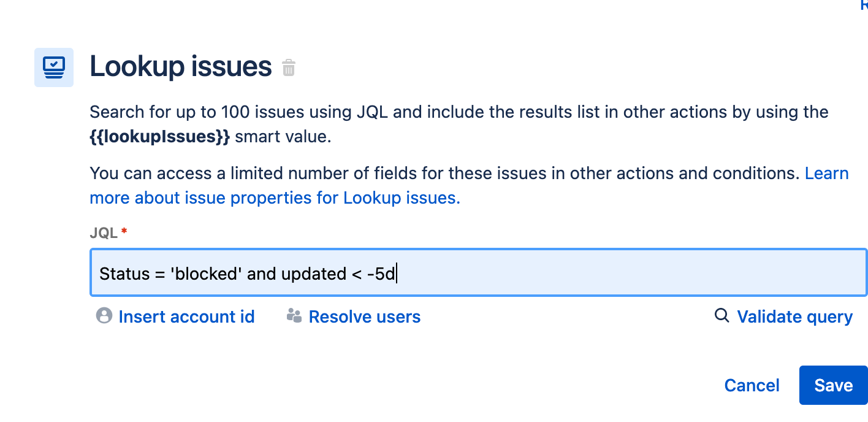Click the person icon beside Insert account id
The image size is (868, 422).
click(104, 316)
